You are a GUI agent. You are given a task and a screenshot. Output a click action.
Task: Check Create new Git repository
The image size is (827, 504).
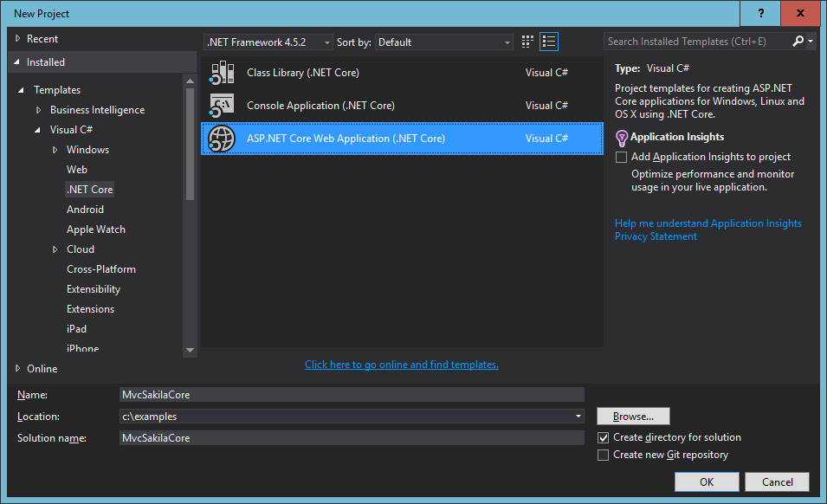(604, 455)
